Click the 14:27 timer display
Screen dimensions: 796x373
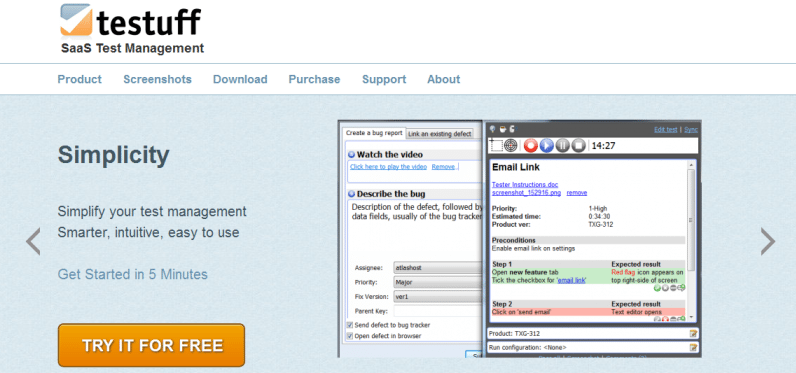click(603, 146)
